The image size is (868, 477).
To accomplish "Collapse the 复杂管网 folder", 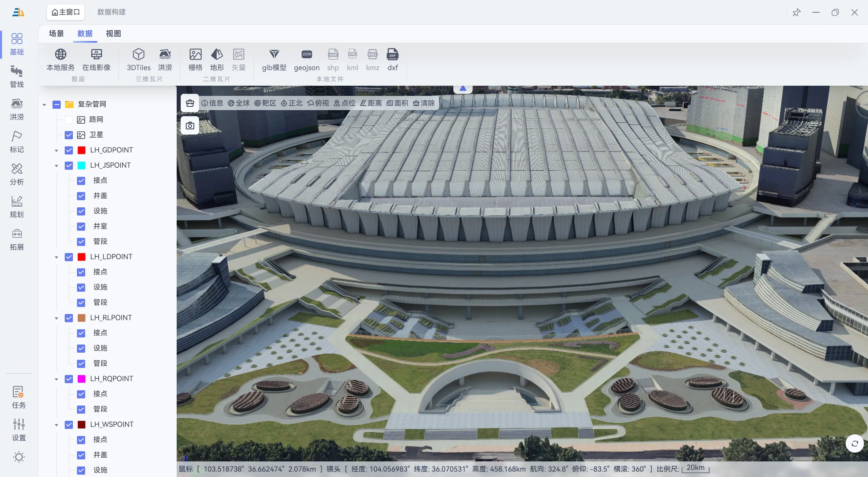I will coord(44,105).
